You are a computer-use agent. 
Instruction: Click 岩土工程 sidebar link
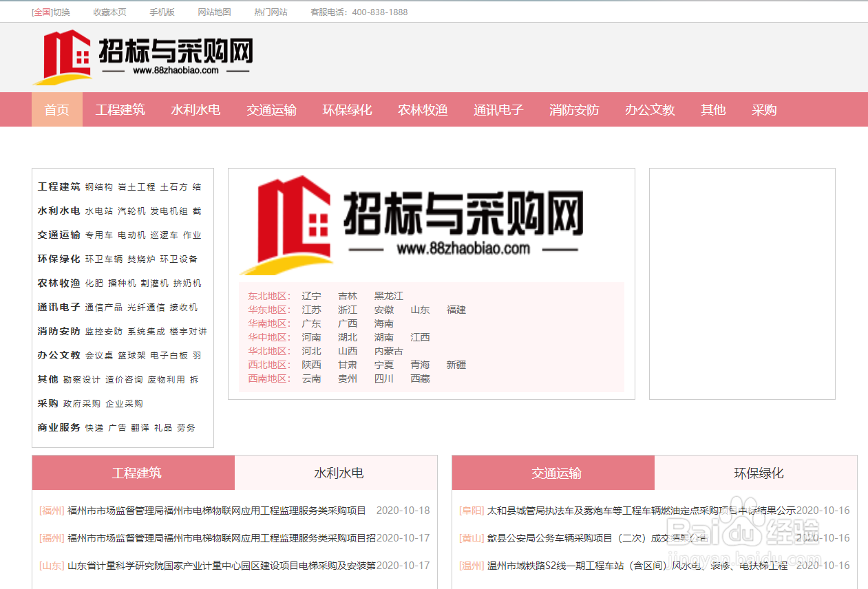click(x=136, y=187)
